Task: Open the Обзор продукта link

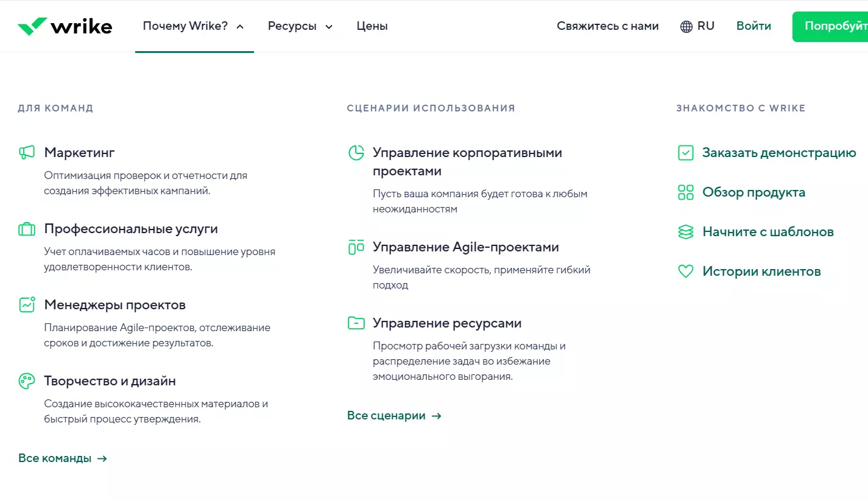Action: click(x=753, y=192)
